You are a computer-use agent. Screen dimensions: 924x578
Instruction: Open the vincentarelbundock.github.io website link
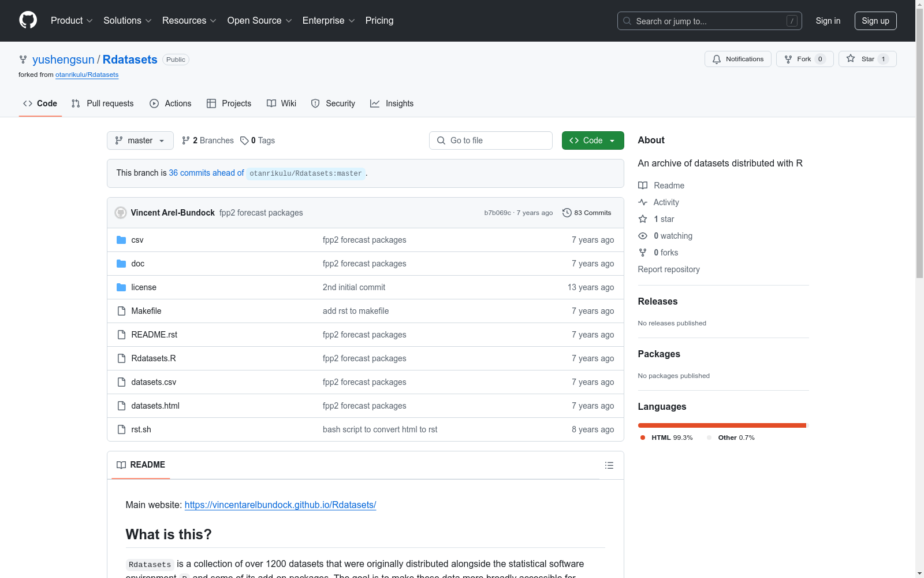(x=280, y=505)
